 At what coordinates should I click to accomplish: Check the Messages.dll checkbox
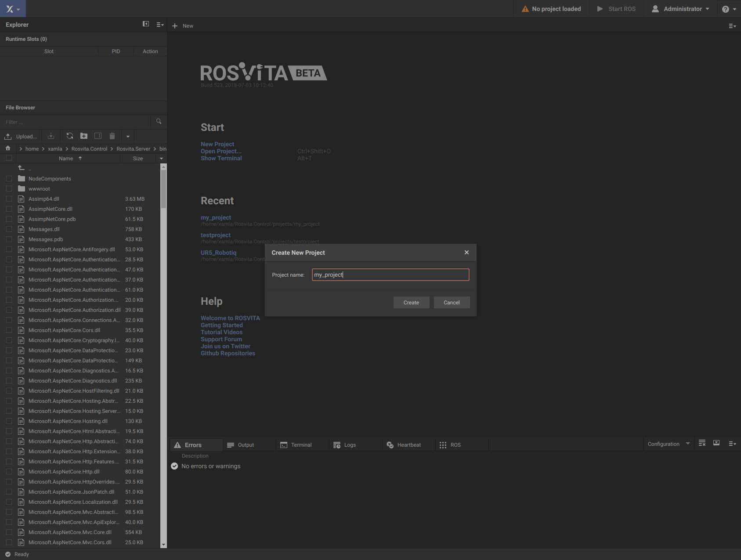pos(9,229)
